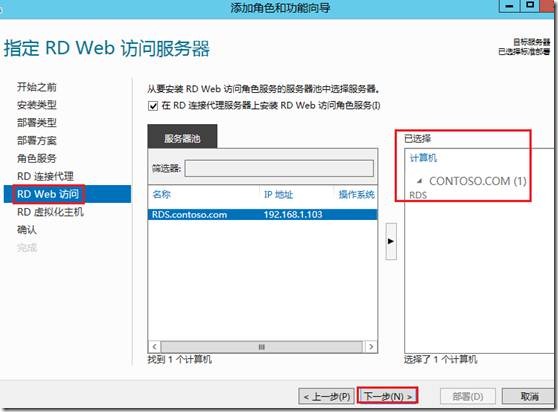Go to 部署方案 wizard step
Viewport: 558px width, 412px height.
pyautogui.click(x=37, y=141)
